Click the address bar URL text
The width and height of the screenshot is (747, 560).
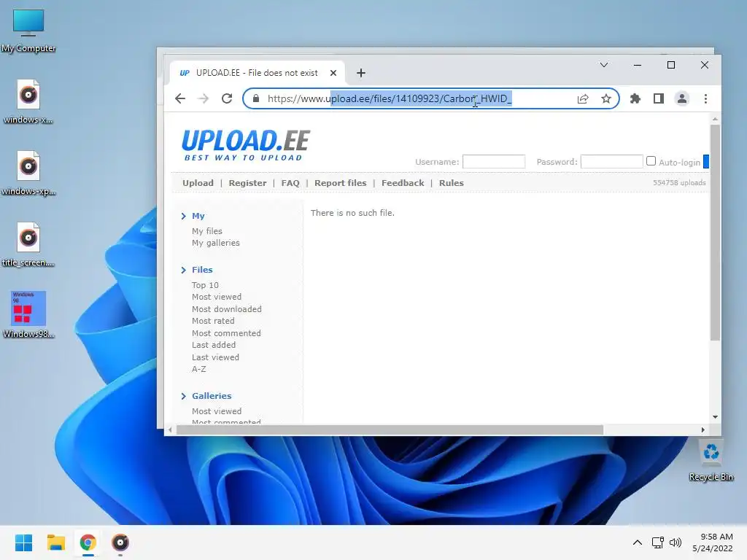coord(390,98)
